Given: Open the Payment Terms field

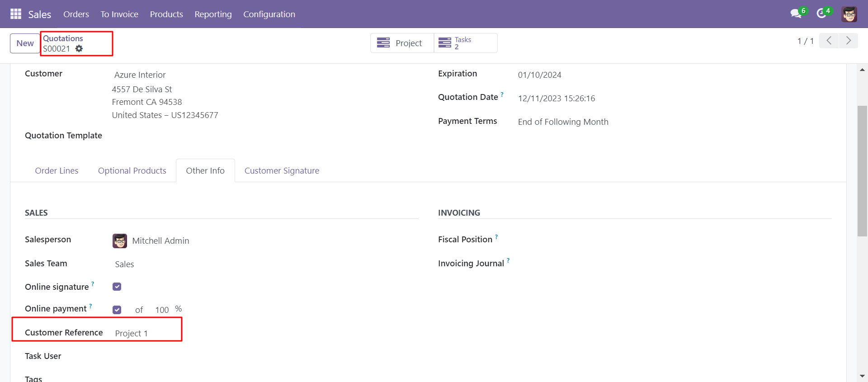Looking at the screenshot, I should point(563,122).
